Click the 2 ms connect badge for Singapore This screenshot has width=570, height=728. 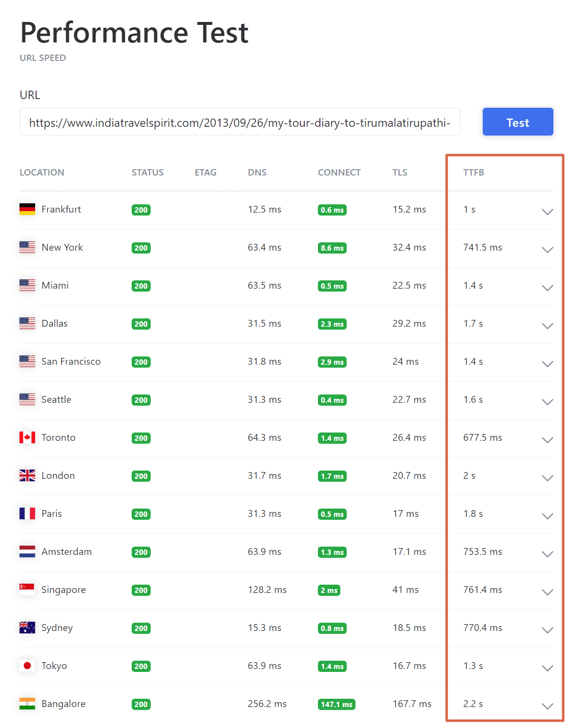(329, 590)
